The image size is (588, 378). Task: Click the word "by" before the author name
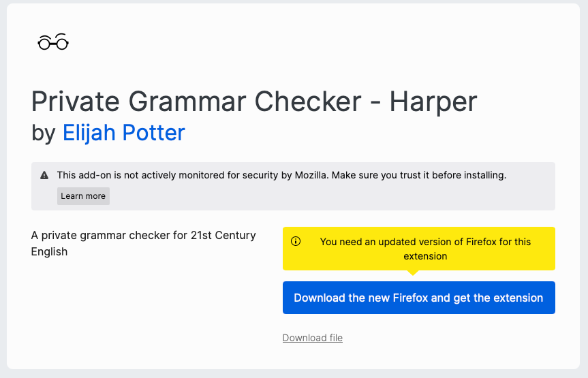click(x=44, y=132)
